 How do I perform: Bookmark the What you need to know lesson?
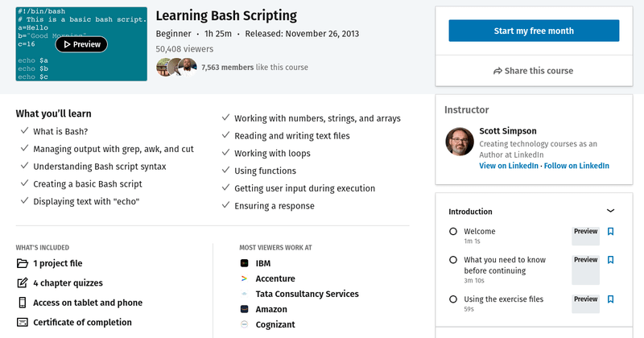(x=610, y=260)
